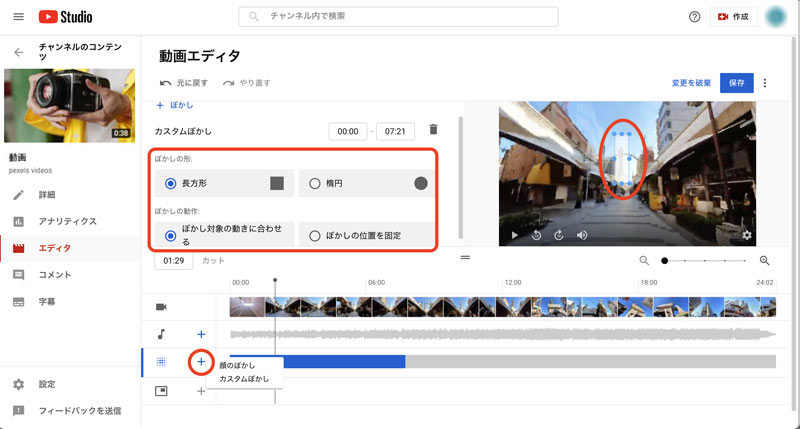Open 詳細 in the sidebar
This screenshot has width=800, height=429.
tap(47, 195)
